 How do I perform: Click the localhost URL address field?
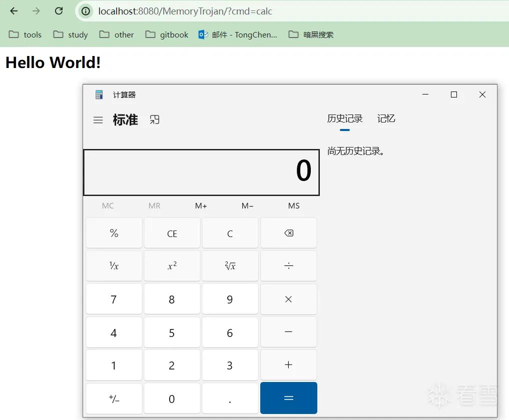[292, 11]
